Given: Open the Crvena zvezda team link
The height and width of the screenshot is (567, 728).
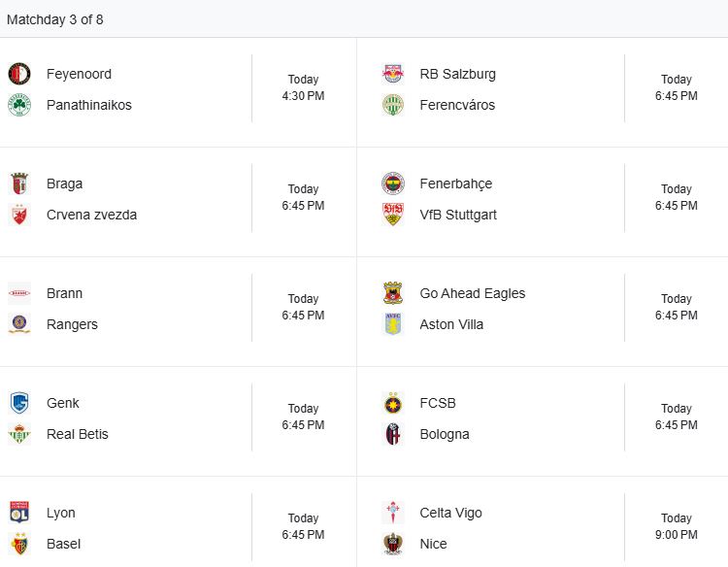Looking at the screenshot, I should pos(91,215).
